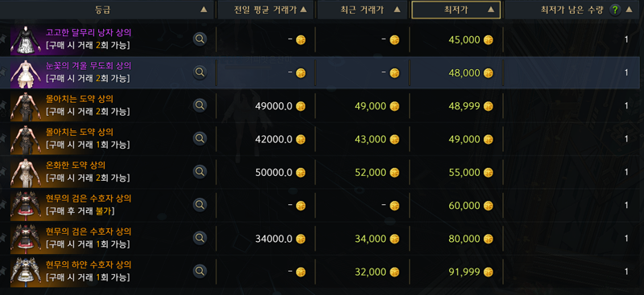This screenshot has height=295, width=644.
Task: Click magnifier on 현무의 검은 수호자 상의 (거래 불가)
Action: pos(200,205)
